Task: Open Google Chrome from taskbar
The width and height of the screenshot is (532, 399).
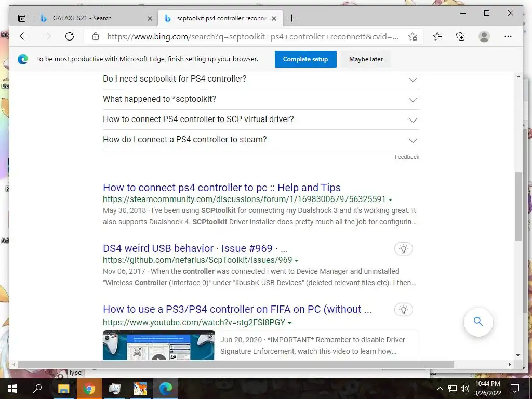Action: coord(89,389)
